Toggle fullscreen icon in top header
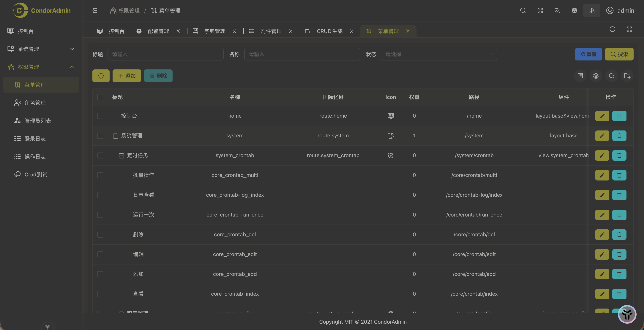The width and height of the screenshot is (644, 330). click(x=540, y=10)
